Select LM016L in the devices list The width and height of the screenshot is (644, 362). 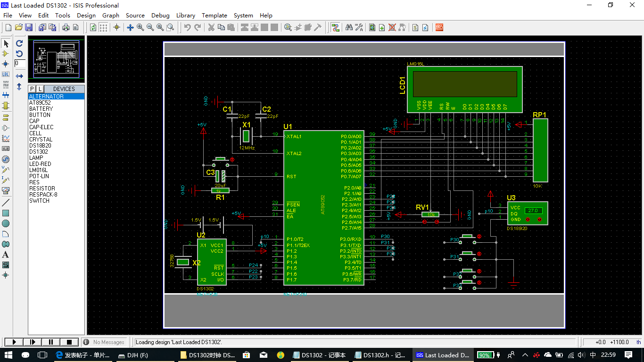tap(56, 170)
